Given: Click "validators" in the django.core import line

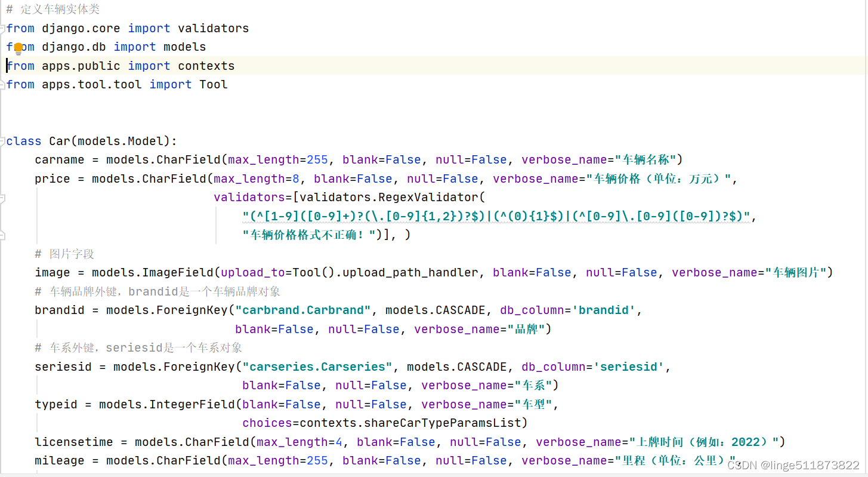Looking at the screenshot, I should point(213,28).
